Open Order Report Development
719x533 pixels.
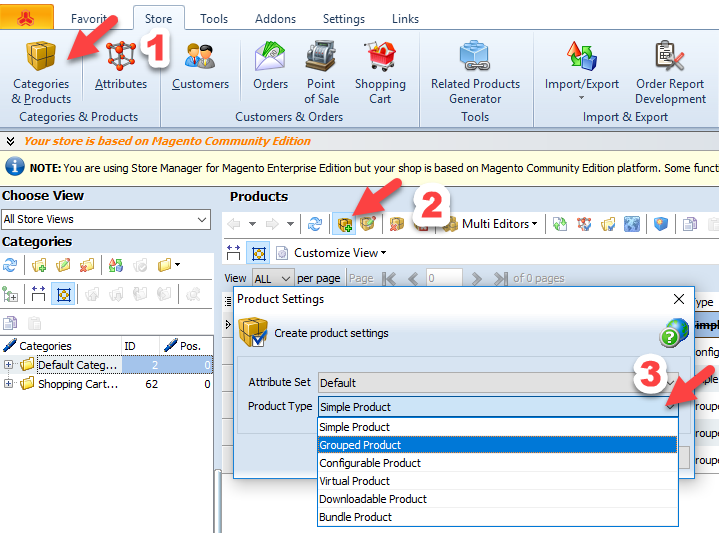pos(670,72)
